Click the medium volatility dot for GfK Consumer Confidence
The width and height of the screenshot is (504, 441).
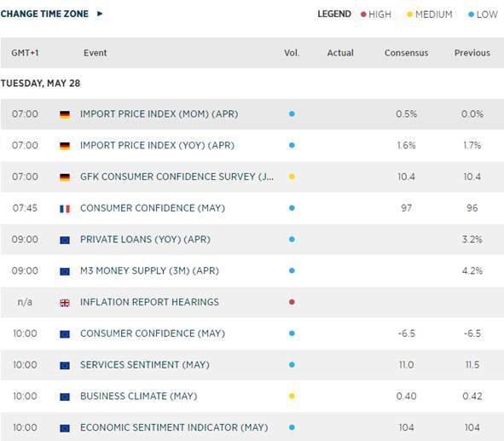[x=292, y=177]
